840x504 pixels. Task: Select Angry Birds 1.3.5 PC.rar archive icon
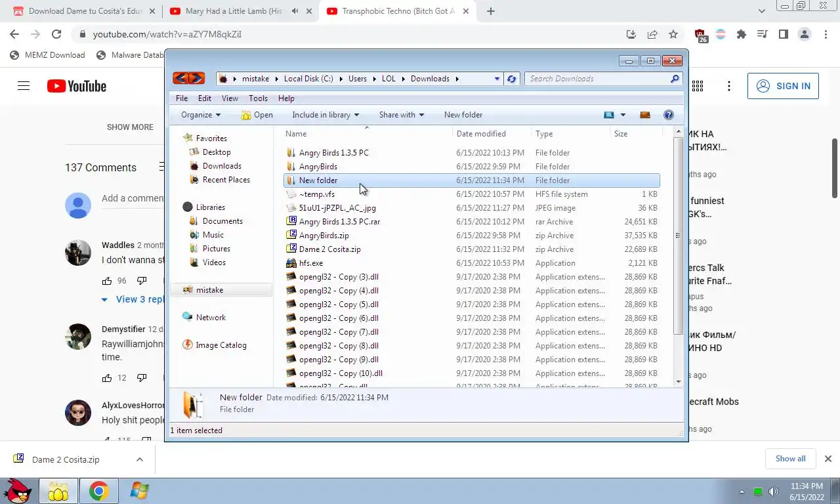click(x=291, y=222)
